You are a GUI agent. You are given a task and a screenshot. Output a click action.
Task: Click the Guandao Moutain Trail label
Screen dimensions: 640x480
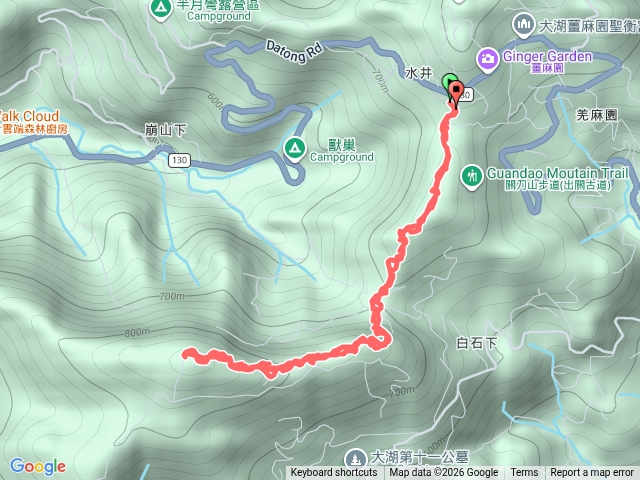(558, 173)
